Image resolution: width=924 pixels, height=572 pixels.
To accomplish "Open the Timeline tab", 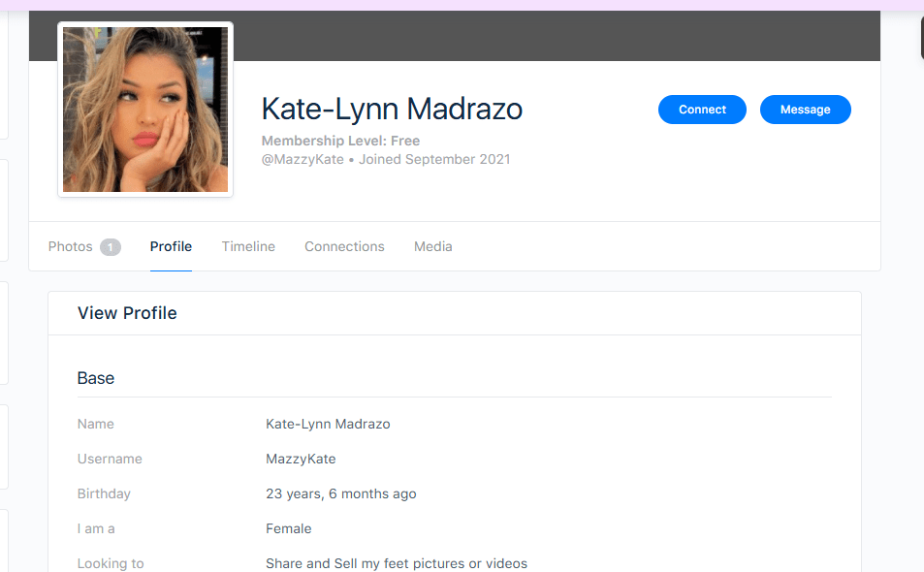I will pyautogui.click(x=247, y=246).
